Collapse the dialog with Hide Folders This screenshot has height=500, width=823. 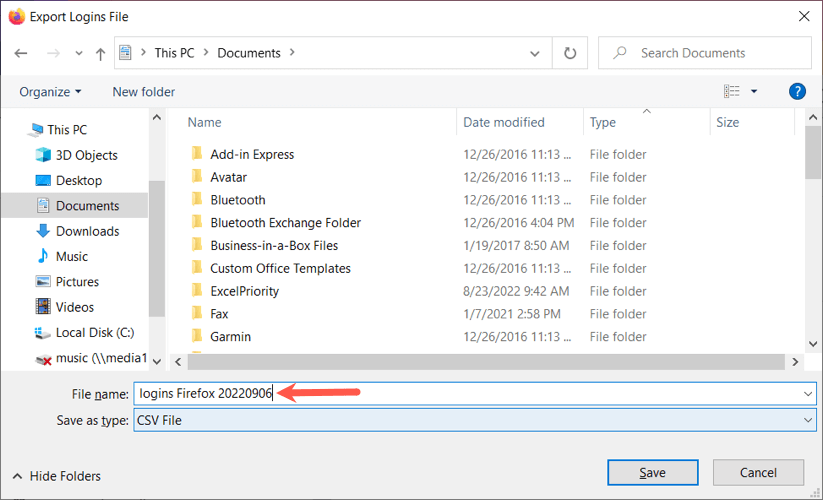(57, 476)
